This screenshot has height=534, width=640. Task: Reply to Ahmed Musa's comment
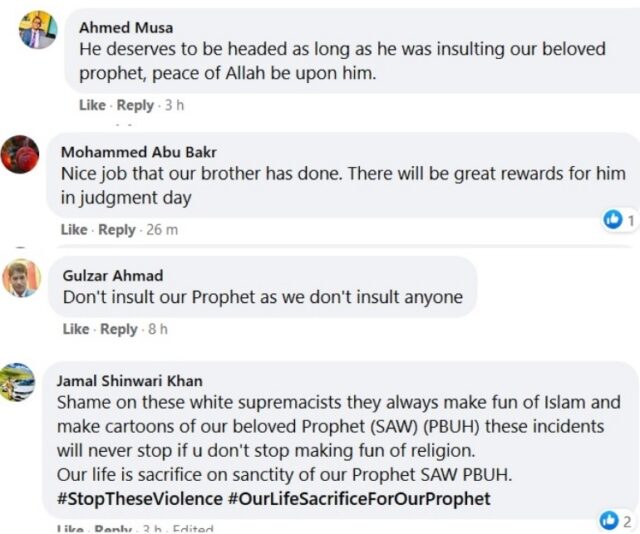[135, 105]
